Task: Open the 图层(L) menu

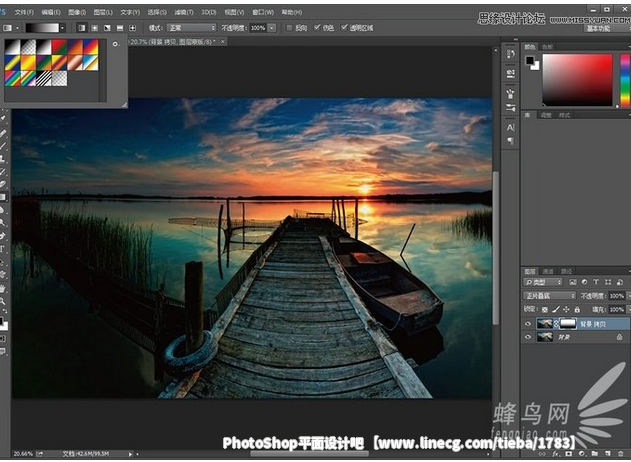Action: [103, 12]
